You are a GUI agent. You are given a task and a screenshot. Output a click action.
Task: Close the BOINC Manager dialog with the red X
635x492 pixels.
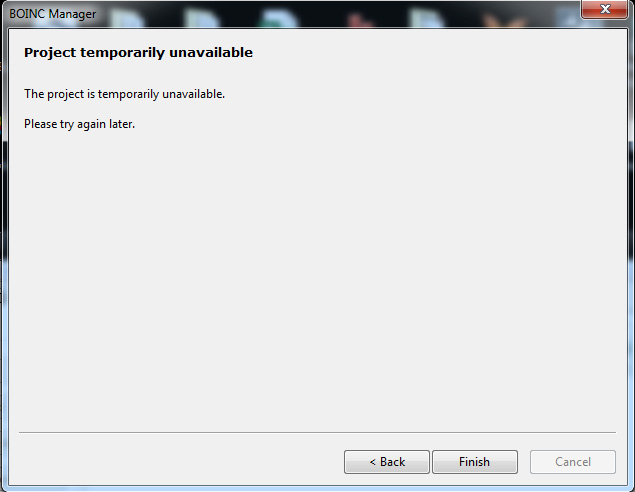click(605, 9)
